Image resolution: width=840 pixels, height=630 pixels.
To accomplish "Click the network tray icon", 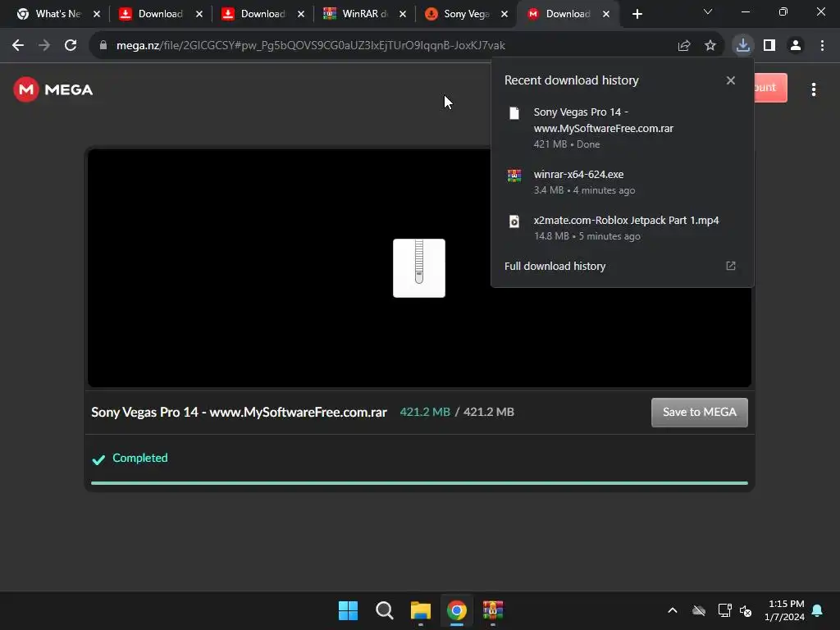I will (x=725, y=610).
